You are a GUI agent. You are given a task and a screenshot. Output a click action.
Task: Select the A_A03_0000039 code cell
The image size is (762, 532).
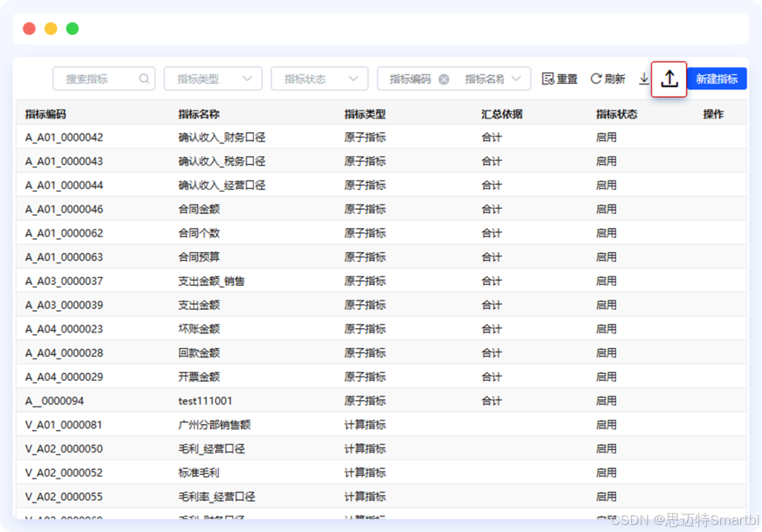pyautogui.click(x=64, y=305)
